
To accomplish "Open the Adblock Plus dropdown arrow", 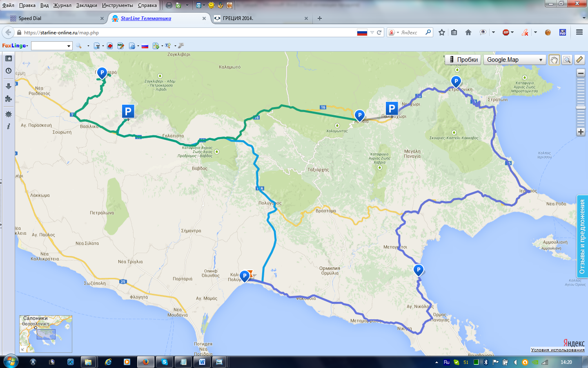I will 512,32.
